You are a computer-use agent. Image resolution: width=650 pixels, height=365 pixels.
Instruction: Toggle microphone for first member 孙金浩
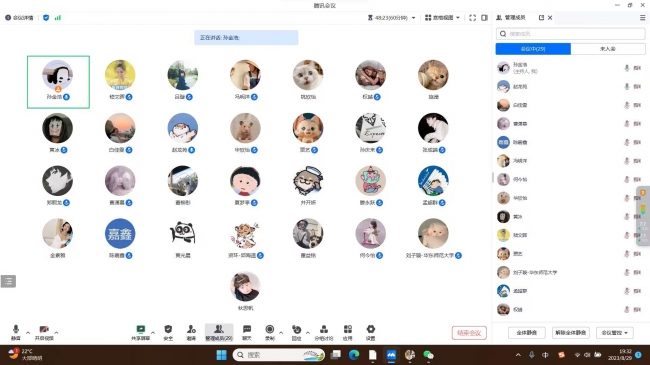626,68
